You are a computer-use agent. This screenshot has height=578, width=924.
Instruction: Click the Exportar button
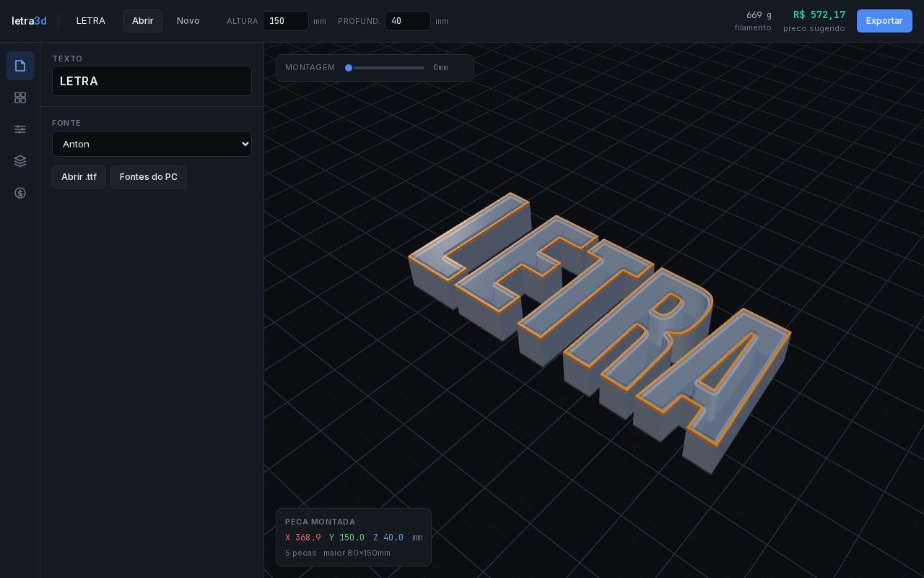(x=884, y=21)
